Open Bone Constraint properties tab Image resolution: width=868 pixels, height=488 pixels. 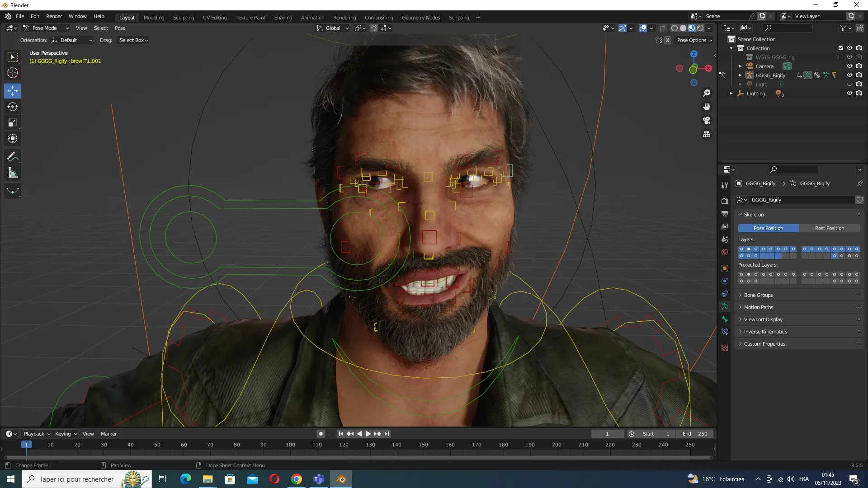pos(725,332)
